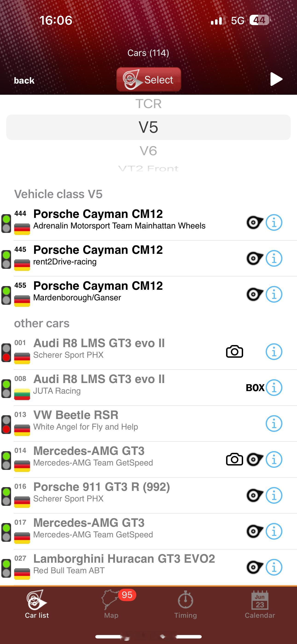Pick VT2 Front class option
The height and width of the screenshot is (644, 297).
[x=148, y=168]
